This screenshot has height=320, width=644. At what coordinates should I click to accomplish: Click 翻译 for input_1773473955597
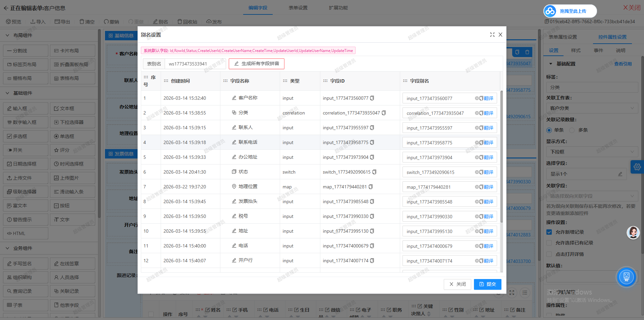click(488, 128)
